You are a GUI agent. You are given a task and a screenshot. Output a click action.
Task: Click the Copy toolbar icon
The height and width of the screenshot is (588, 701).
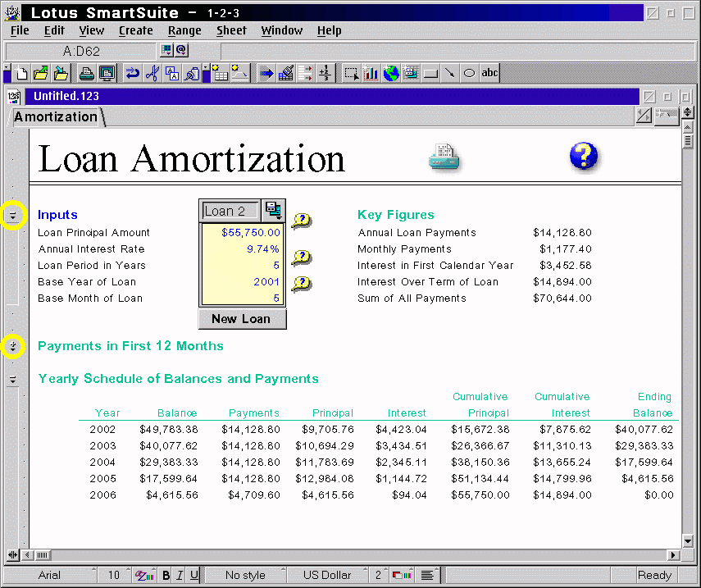(172, 73)
